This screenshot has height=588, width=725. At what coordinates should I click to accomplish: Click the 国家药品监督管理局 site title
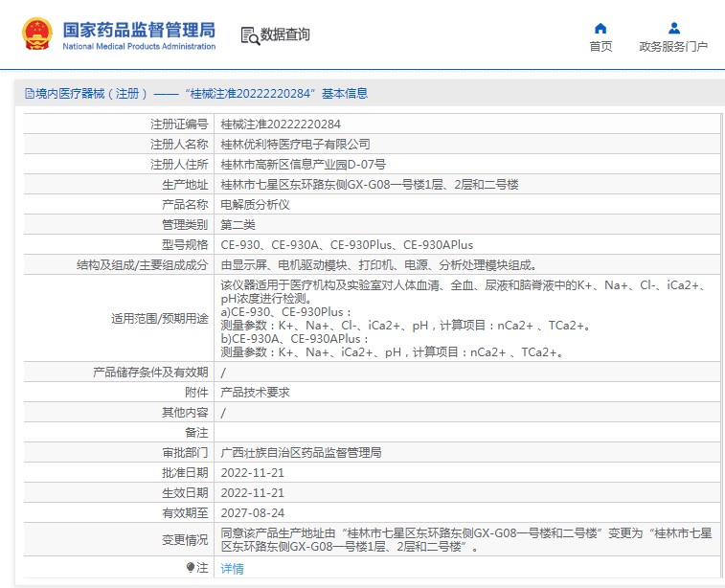tap(139, 29)
